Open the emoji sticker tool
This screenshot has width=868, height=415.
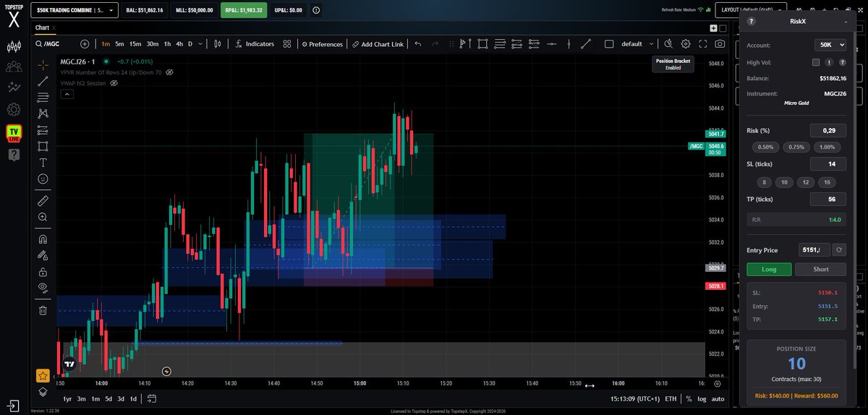pyautogui.click(x=43, y=179)
